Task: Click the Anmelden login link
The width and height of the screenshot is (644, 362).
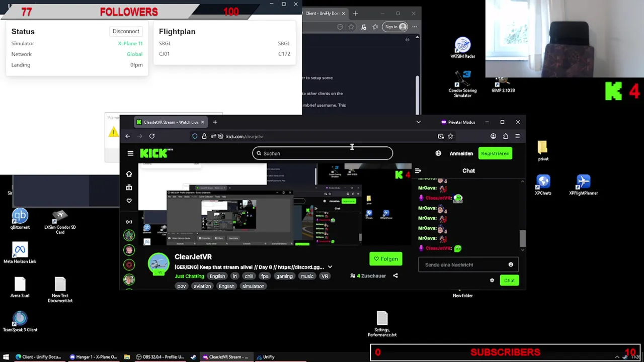Action: [461, 153]
